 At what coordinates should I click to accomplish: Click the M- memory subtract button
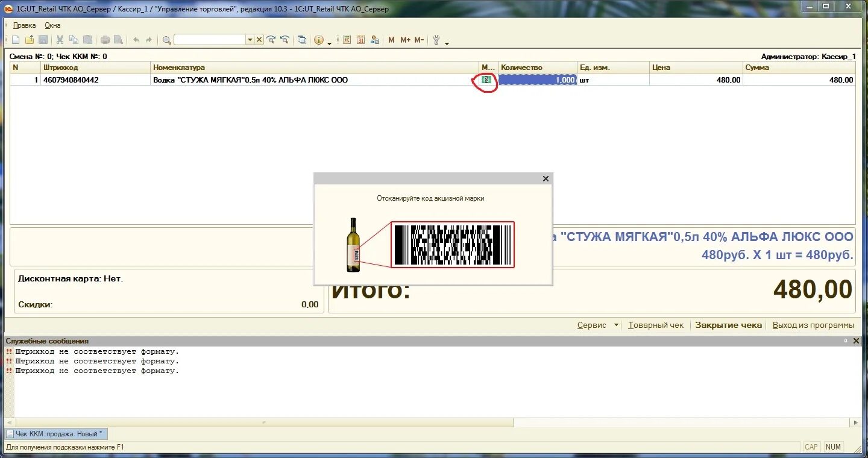(419, 40)
